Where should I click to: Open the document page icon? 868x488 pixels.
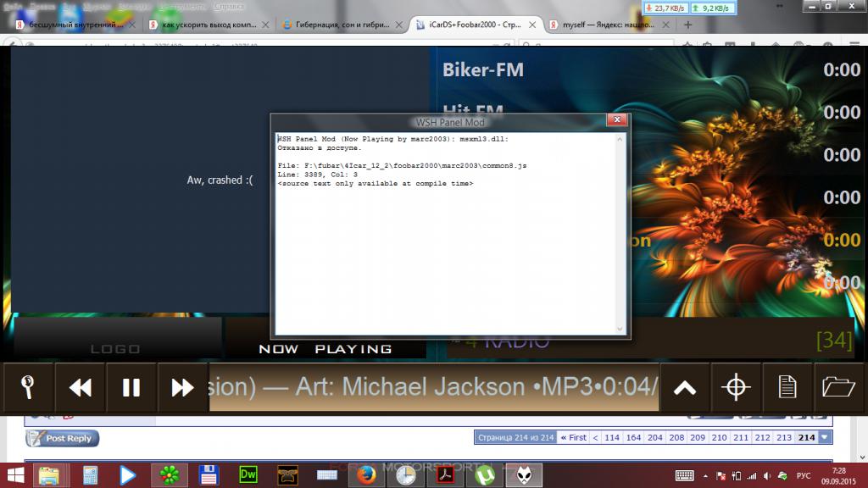point(787,388)
